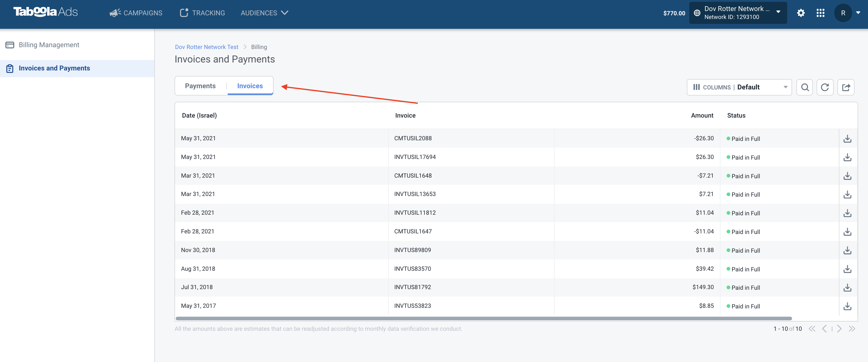868x362 pixels.
Task: Download invoice CMTUSIL1647
Action: [847, 232]
